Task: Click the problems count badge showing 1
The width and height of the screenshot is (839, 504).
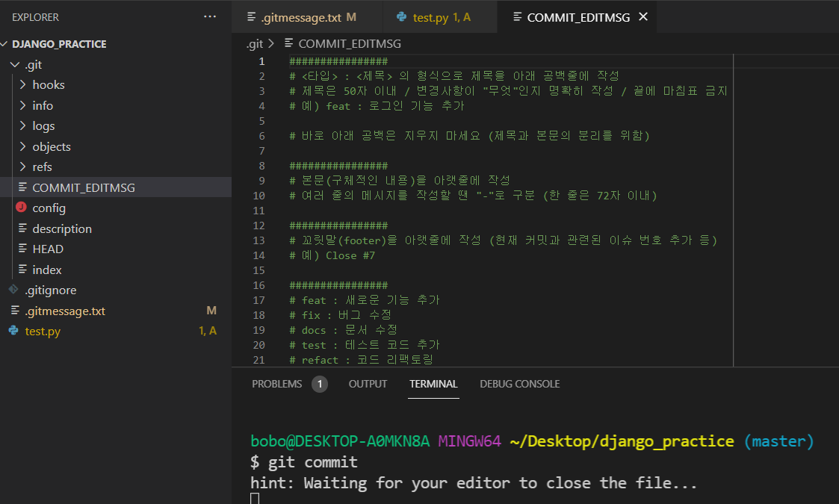Action: coord(321,383)
